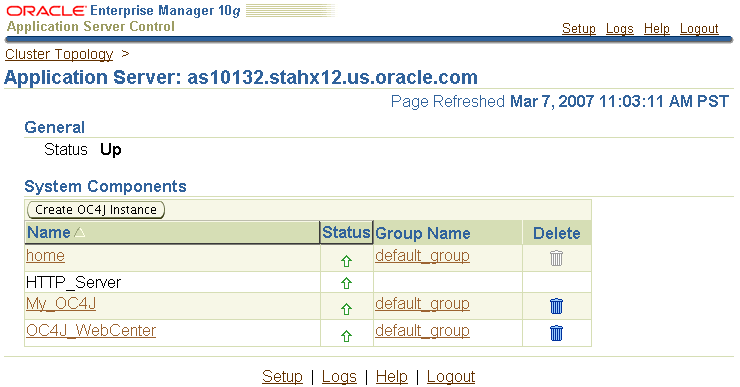Click the status arrow for OC4J_WebCenter

(346, 336)
